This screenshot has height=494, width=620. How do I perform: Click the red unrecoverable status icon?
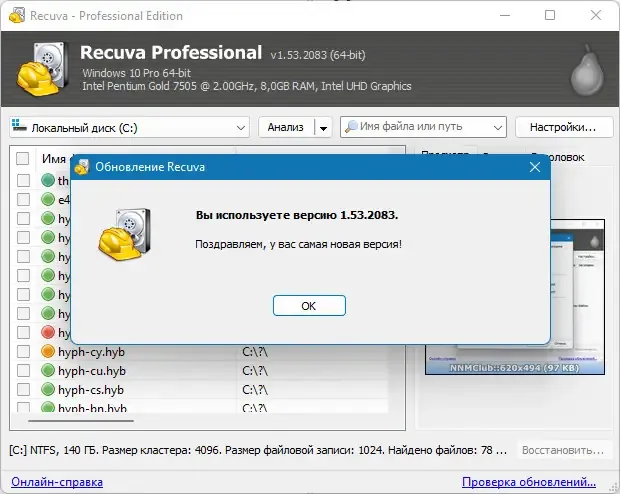(48, 332)
